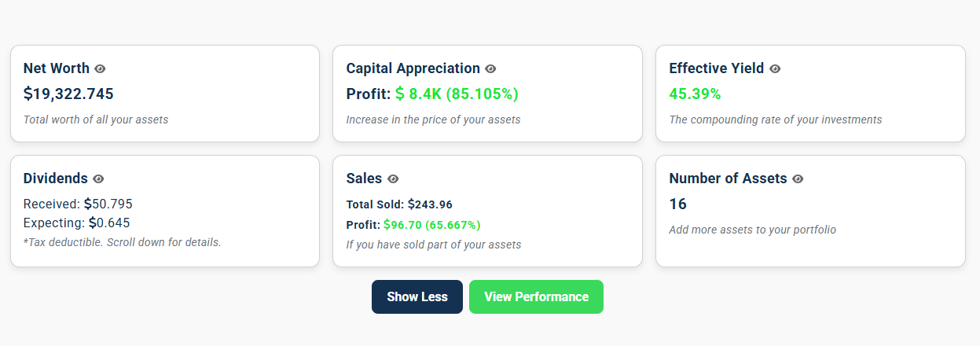
Task: Click the Total Sold $243.96 line
Action: [399, 204]
